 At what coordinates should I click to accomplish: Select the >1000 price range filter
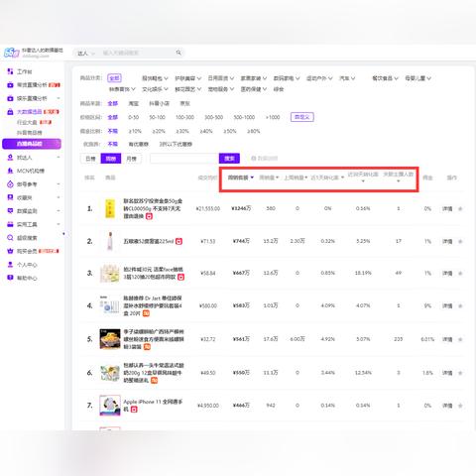(x=273, y=117)
